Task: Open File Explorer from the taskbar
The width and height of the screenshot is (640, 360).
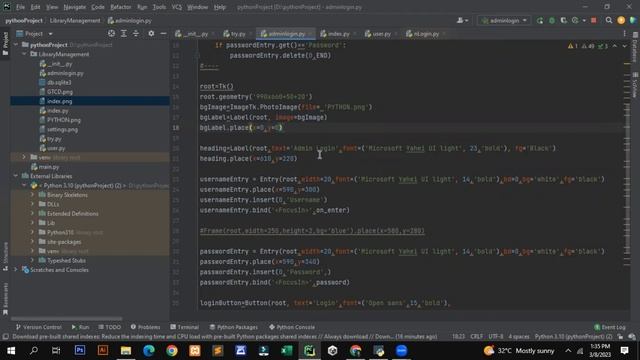Action: [126, 351]
